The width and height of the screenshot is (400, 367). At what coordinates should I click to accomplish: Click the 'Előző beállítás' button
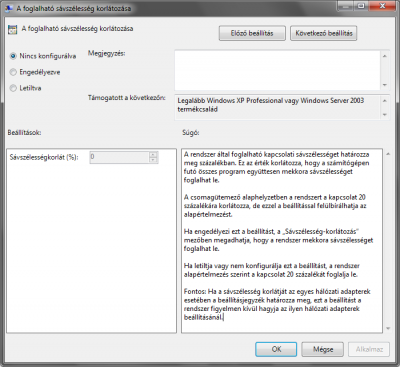pyautogui.click(x=252, y=33)
